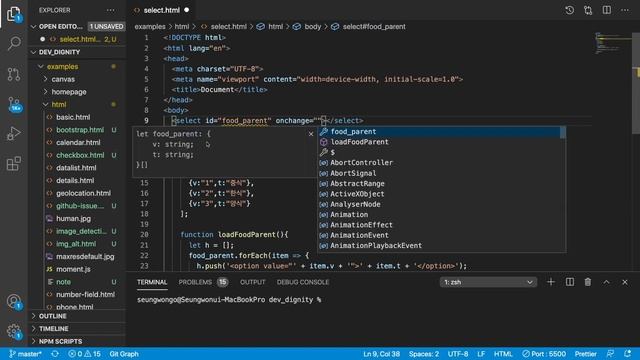
Task: Open Run and Debug view
Action: pos(14,133)
